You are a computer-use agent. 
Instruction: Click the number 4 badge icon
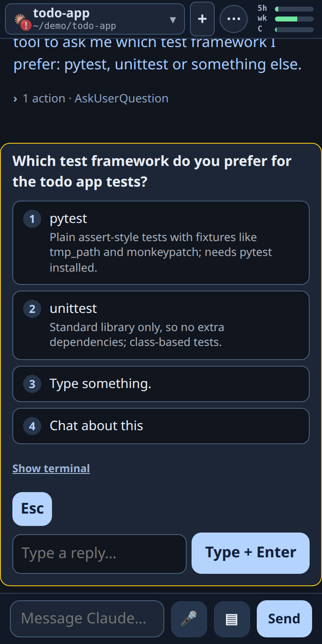point(32,426)
